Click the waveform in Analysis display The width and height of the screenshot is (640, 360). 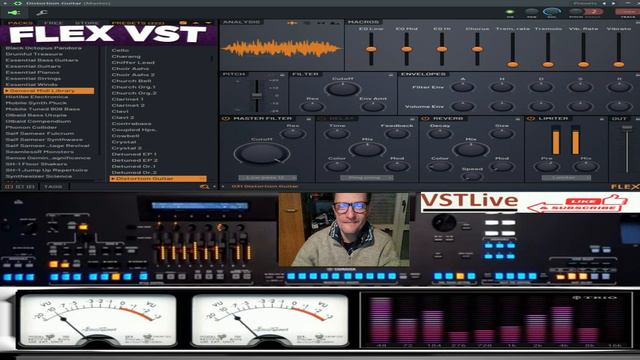point(282,48)
